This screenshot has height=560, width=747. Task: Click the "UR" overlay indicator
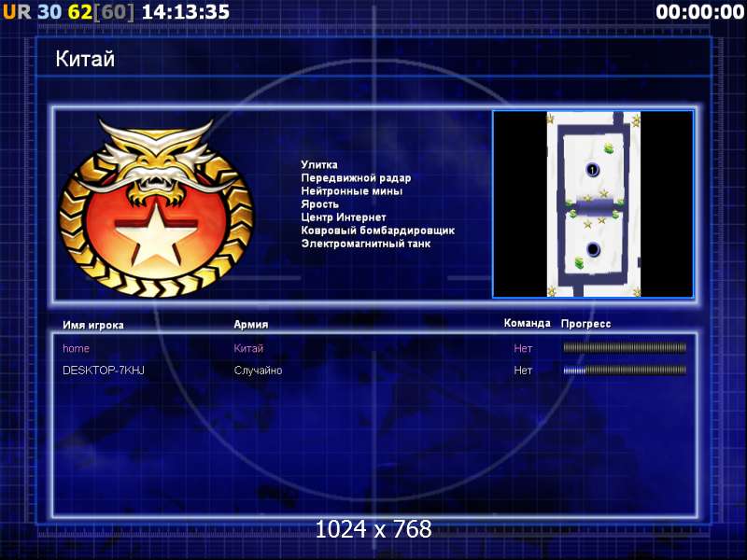pos(17,12)
